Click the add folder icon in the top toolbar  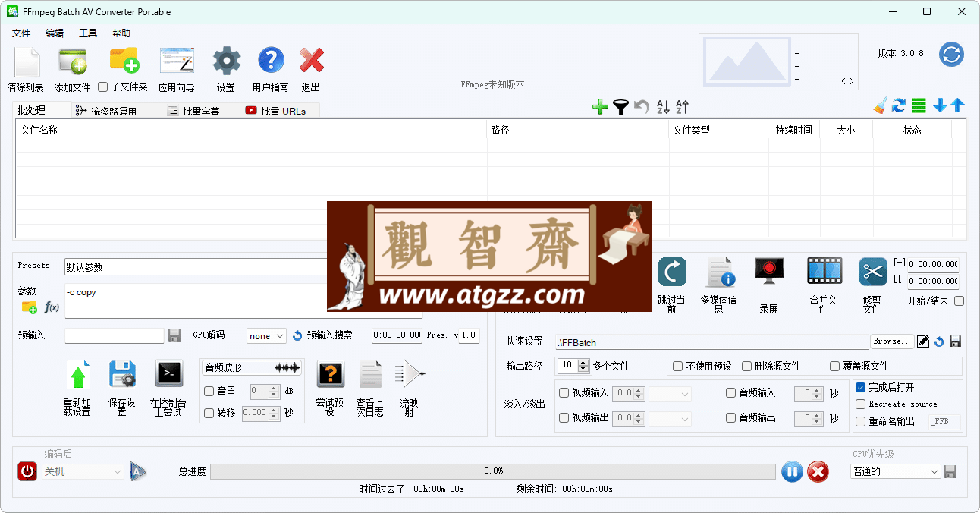click(124, 60)
